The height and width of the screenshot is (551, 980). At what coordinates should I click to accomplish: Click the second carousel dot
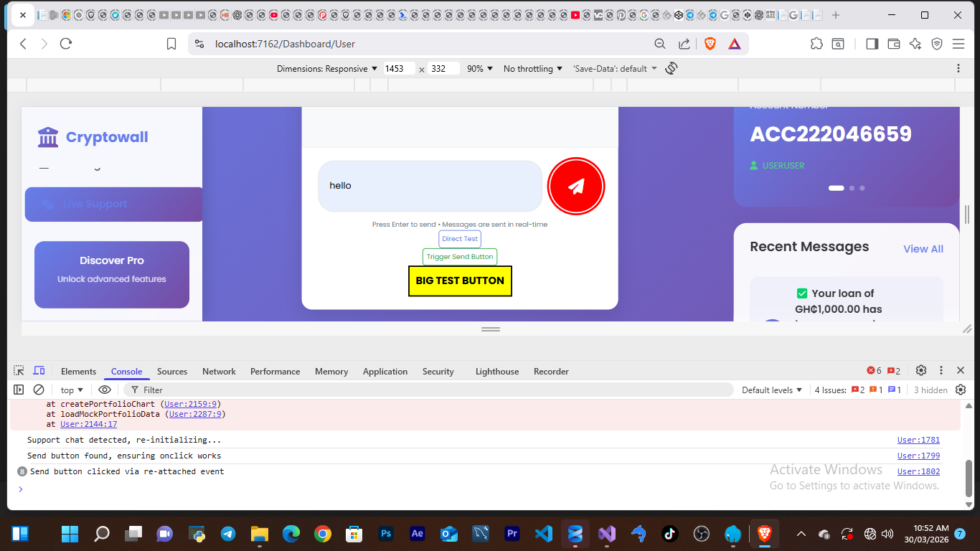pyautogui.click(x=852, y=188)
